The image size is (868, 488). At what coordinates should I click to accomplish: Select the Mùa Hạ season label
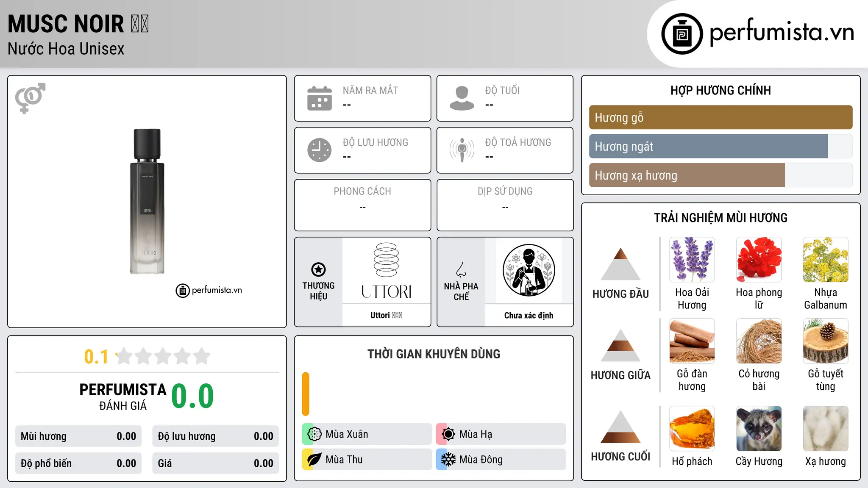[x=476, y=434]
